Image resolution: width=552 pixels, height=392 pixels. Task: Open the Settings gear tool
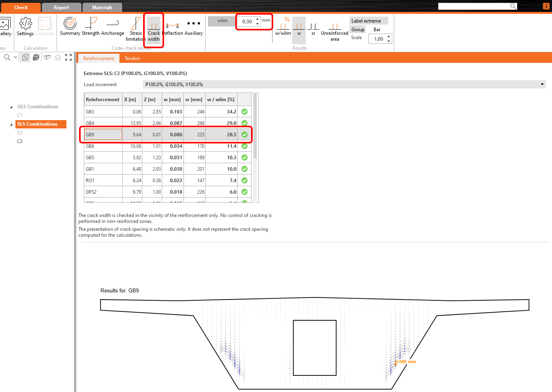pyautogui.click(x=25, y=27)
